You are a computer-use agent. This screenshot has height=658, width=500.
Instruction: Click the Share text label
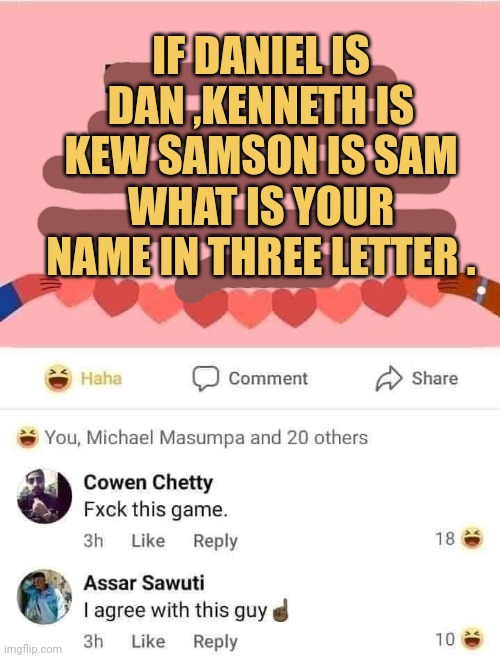[435, 378]
